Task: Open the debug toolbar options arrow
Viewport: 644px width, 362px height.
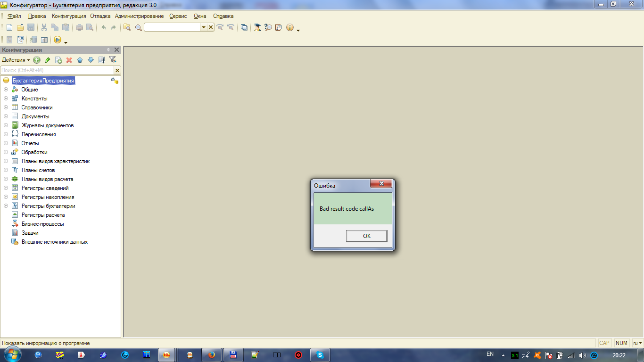Action: point(66,42)
